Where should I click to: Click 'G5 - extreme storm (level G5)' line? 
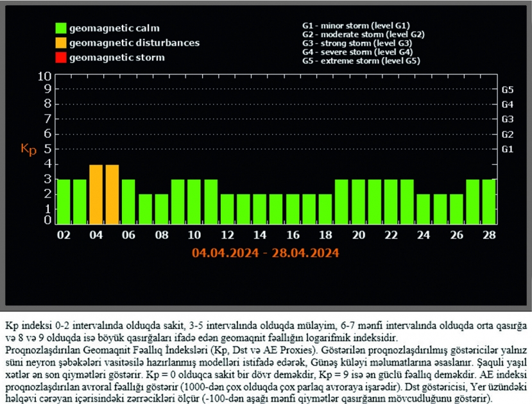pyautogui.click(x=361, y=61)
